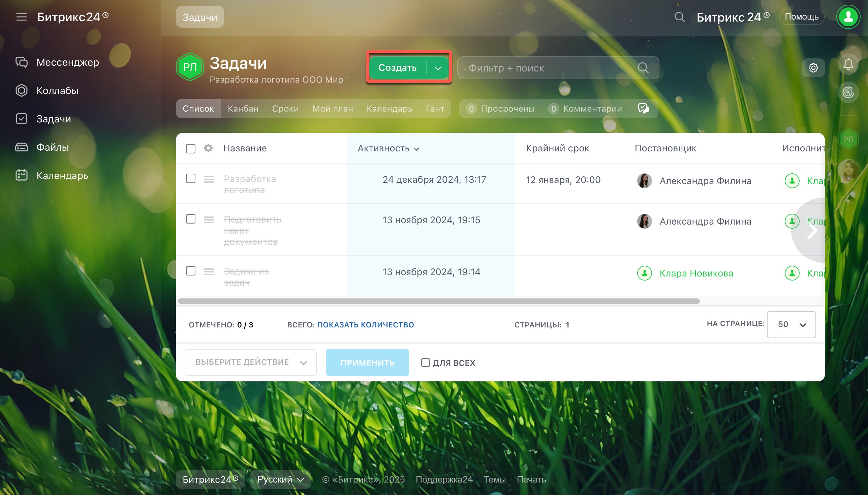Click the ПРИМЕНИТЬ button
The height and width of the screenshot is (495, 868).
[367, 362]
